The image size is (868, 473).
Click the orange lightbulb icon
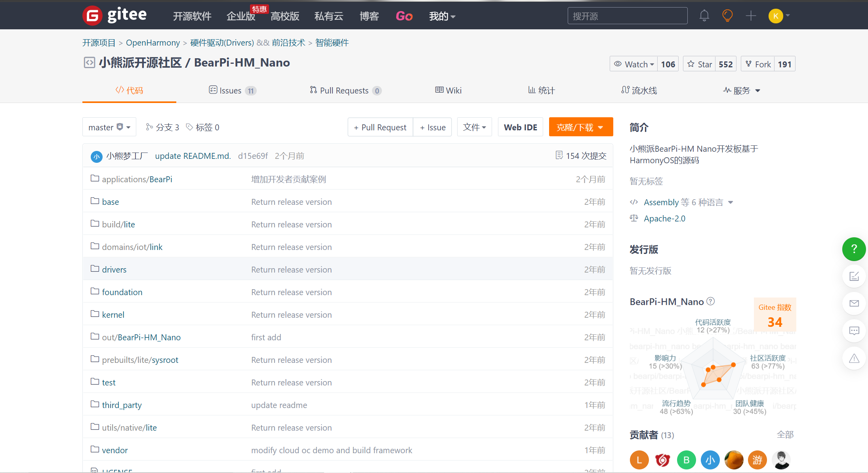[727, 16]
